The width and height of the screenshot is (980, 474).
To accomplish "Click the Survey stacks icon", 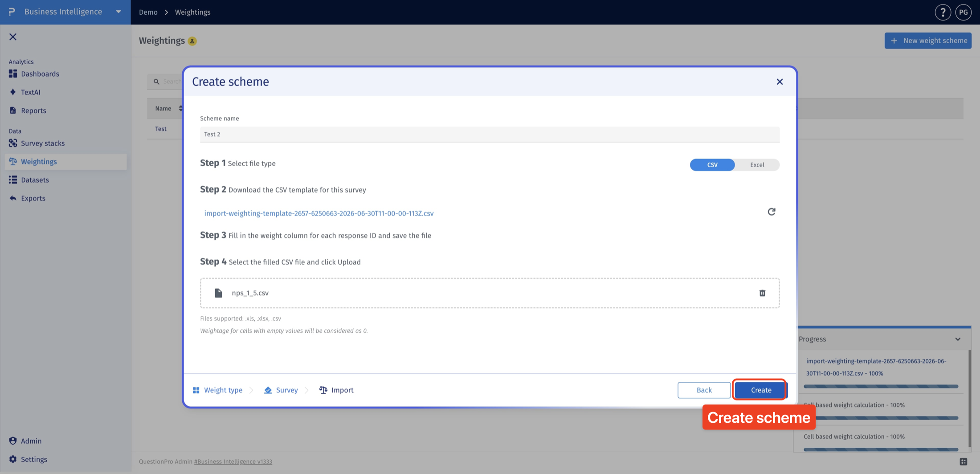I will tap(13, 143).
